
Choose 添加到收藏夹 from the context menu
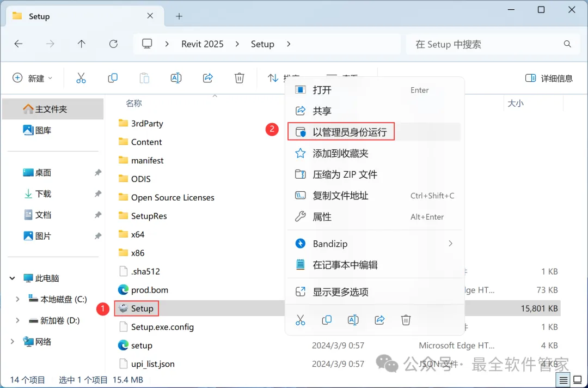[x=374, y=153]
